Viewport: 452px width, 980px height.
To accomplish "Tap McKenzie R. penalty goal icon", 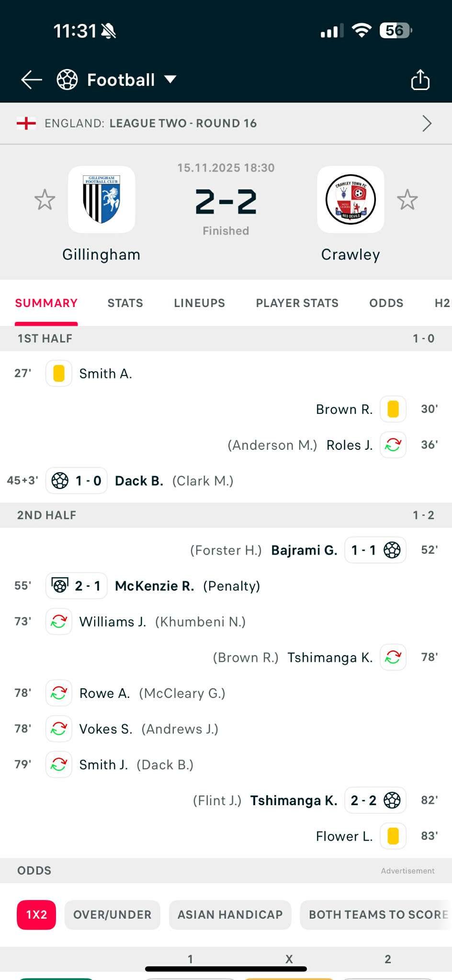I will pos(60,585).
